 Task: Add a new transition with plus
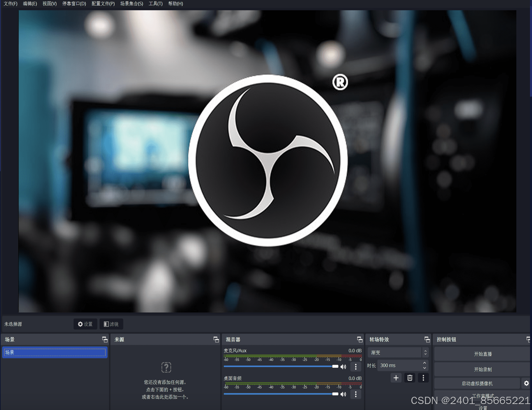[396, 378]
